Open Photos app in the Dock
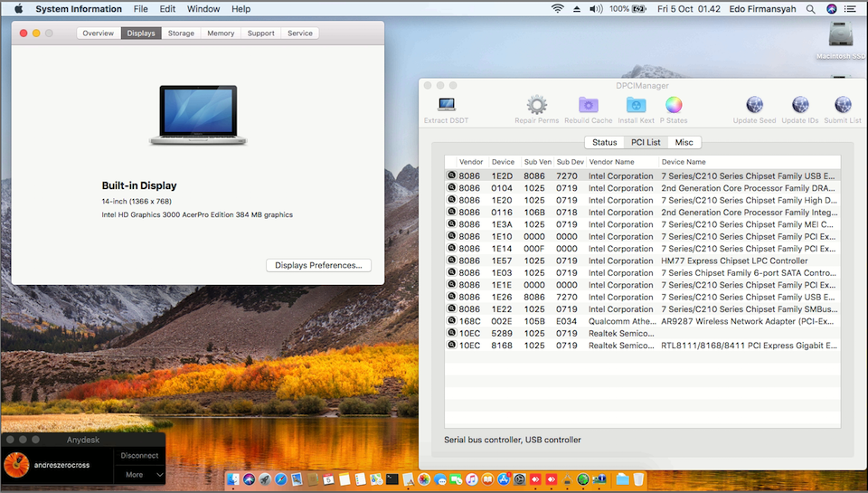Image resolution: width=868 pixels, height=493 pixels. tap(424, 479)
